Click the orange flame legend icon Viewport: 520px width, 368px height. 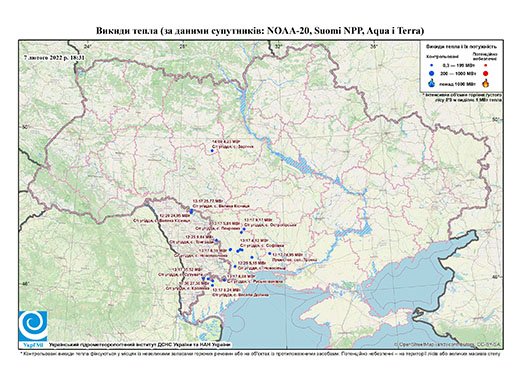click(486, 83)
